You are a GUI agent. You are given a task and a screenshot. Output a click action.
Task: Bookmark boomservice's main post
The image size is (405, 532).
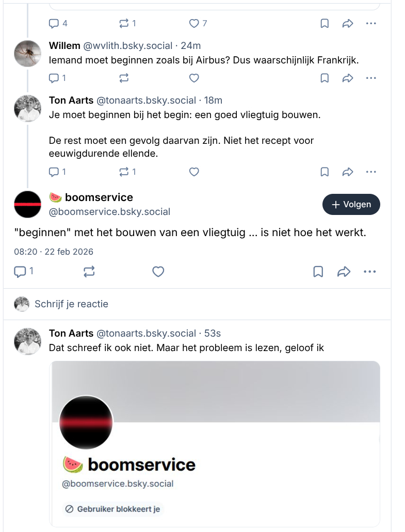318,272
